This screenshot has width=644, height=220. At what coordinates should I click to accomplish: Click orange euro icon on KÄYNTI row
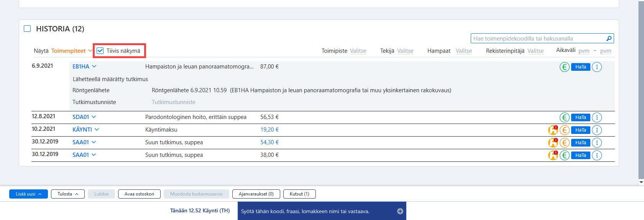564,130
